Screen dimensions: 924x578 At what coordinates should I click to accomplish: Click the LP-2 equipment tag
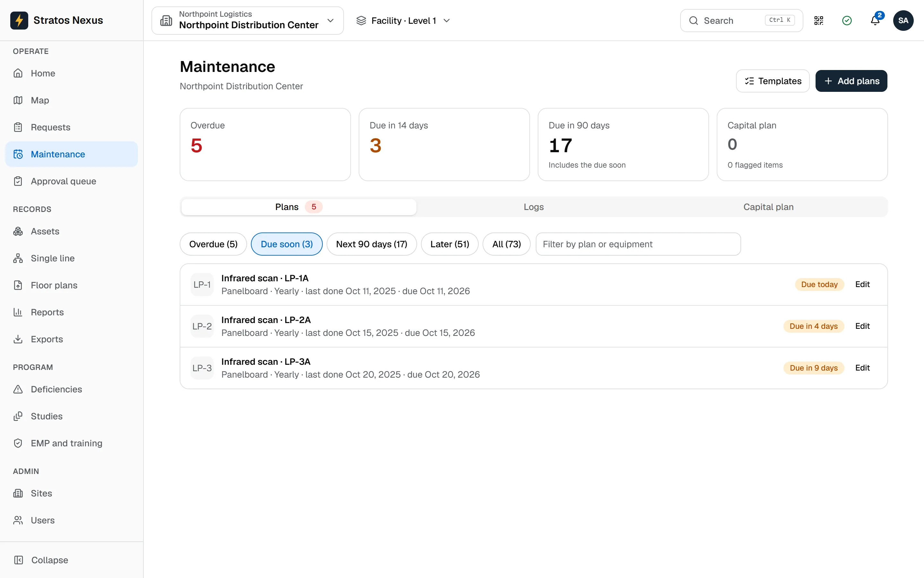202,326
